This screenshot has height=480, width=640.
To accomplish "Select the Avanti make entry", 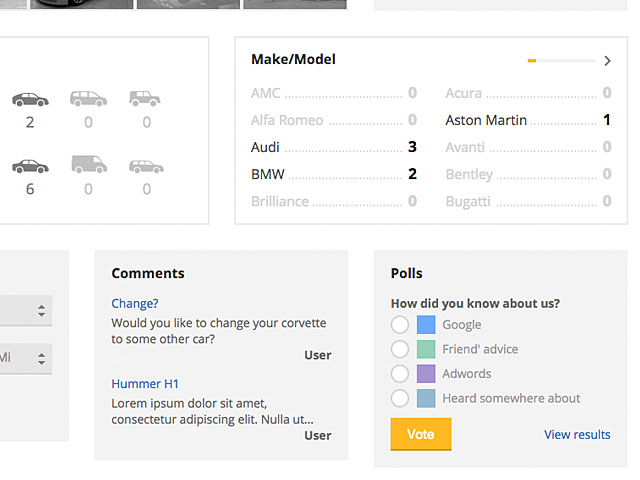I will pos(528,147).
